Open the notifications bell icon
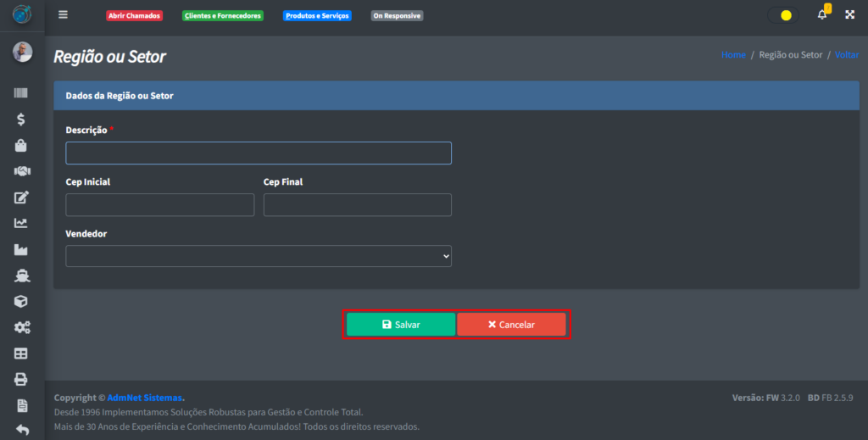The width and height of the screenshot is (868, 440). [x=821, y=15]
